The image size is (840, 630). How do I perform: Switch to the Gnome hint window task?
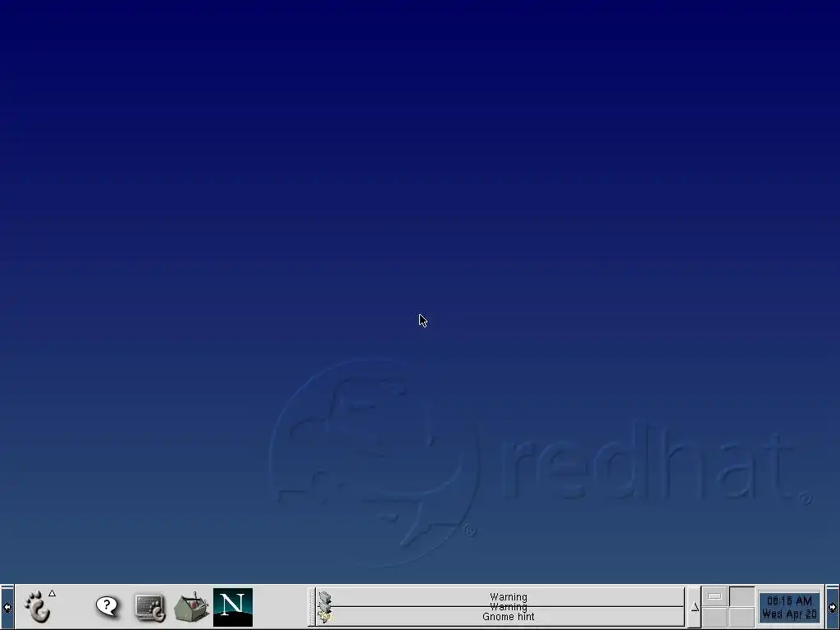(500, 617)
